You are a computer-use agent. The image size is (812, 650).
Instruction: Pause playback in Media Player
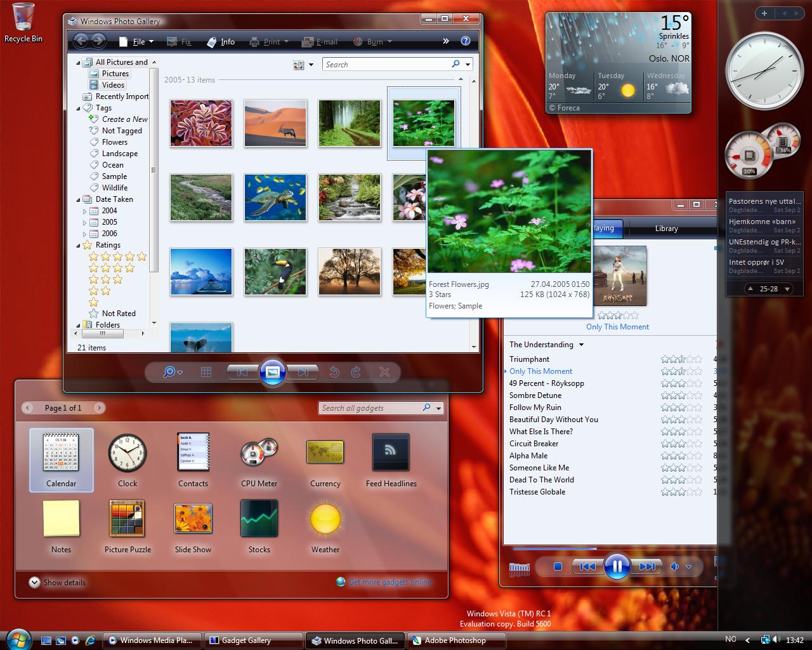point(617,566)
